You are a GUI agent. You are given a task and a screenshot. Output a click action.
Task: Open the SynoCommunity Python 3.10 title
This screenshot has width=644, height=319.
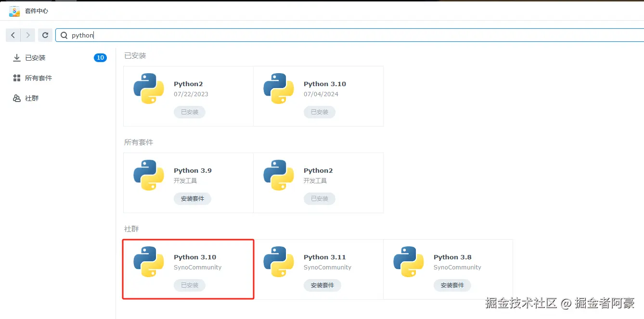pyautogui.click(x=195, y=257)
